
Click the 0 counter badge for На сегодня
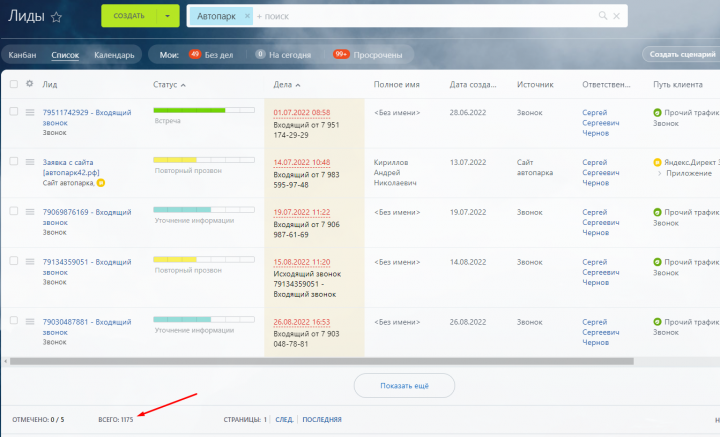tap(260, 54)
